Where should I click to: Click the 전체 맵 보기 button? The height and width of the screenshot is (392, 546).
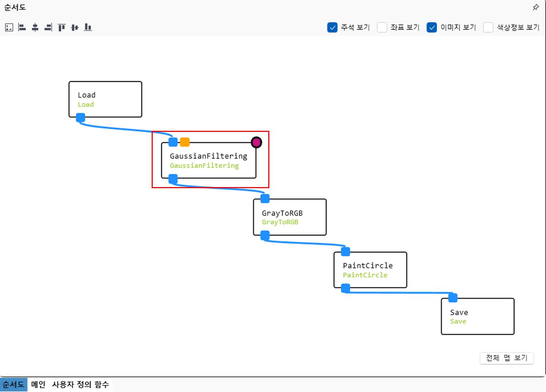pyautogui.click(x=507, y=358)
